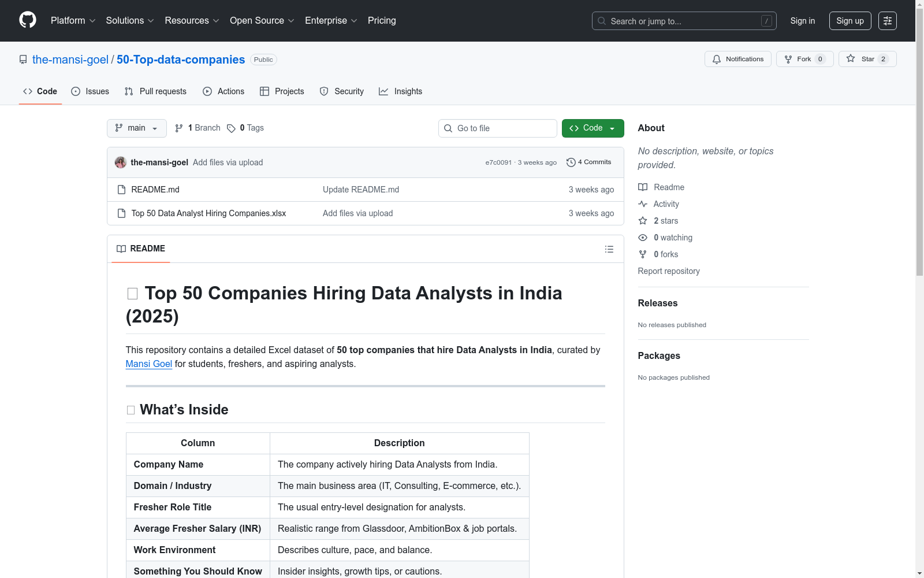The height and width of the screenshot is (578, 924).
Task: Open the Security tab
Action: pos(342,91)
